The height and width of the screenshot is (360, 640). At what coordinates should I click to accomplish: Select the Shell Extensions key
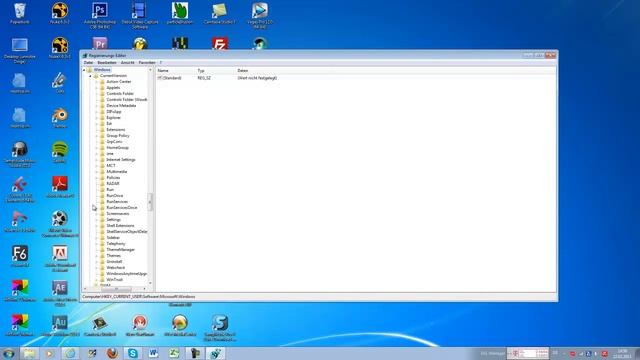pos(120,226)
